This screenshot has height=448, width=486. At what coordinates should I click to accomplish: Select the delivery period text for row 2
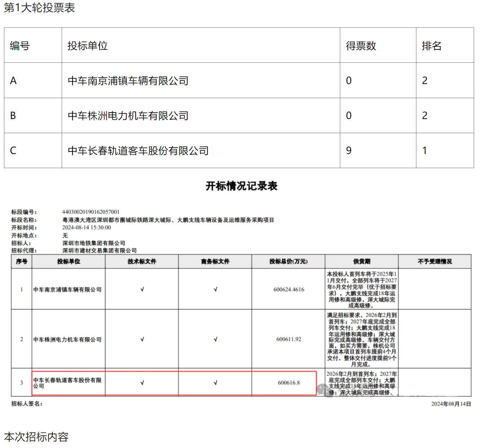tap(362, 340)
